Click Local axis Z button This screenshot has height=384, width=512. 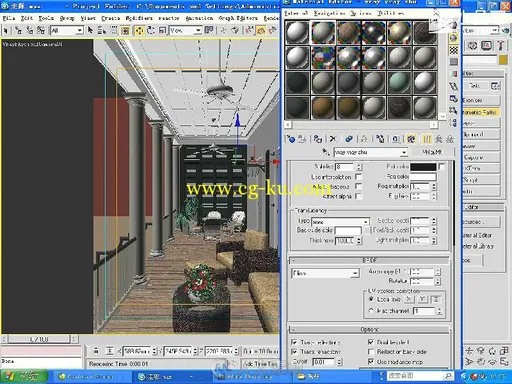[435, 299]
